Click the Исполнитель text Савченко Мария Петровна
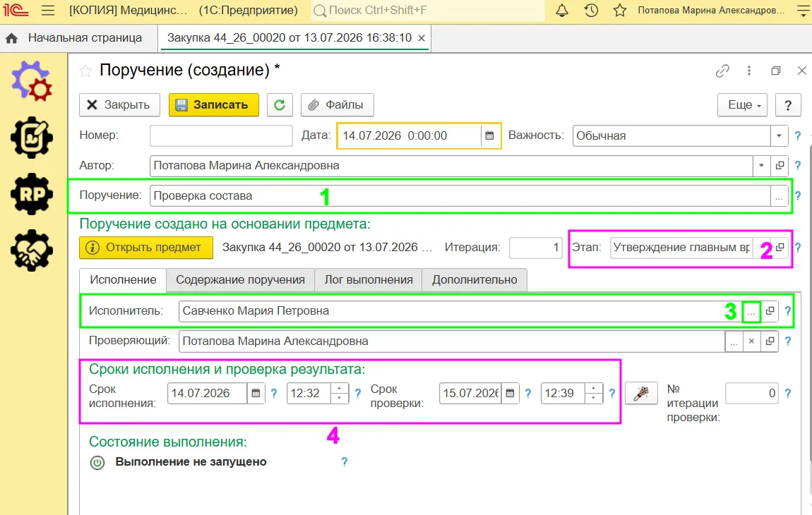This screenshot has width=812, height=515. (x=256, y=311)
